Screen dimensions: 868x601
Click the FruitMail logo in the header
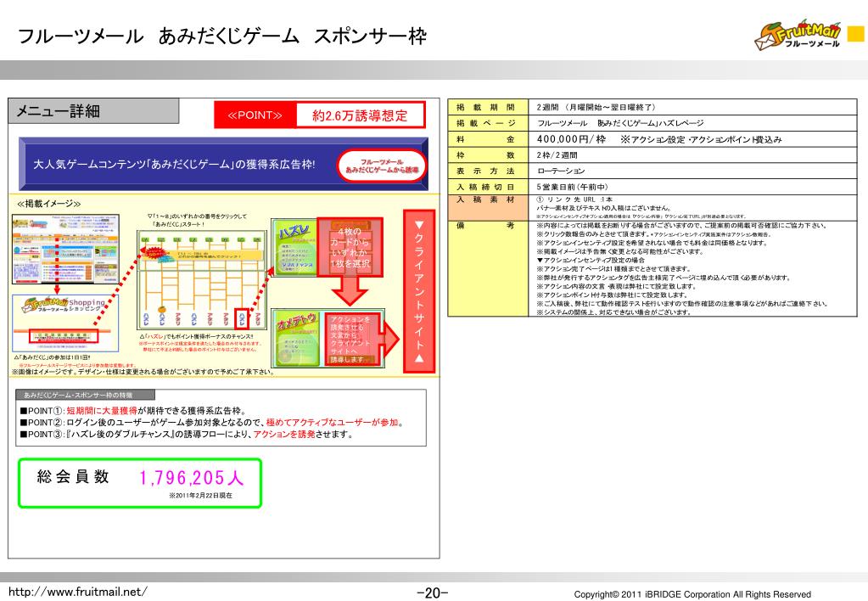tap(797, 37)
